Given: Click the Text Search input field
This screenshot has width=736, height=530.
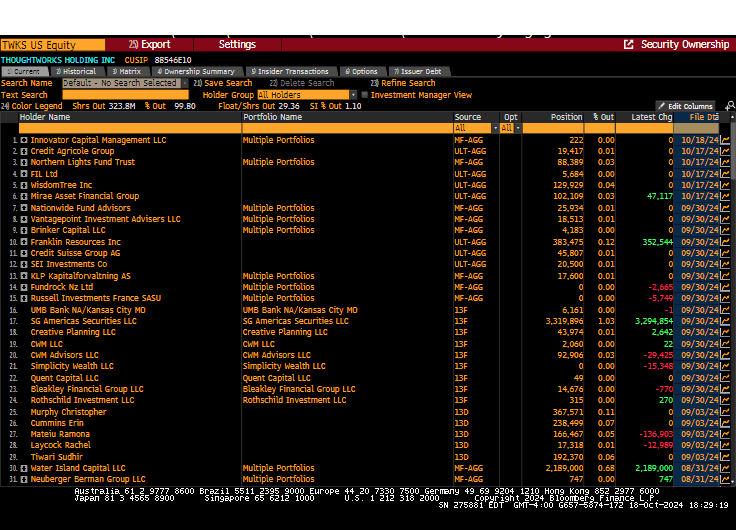Looking at the screenshot, I should point(125,95).
